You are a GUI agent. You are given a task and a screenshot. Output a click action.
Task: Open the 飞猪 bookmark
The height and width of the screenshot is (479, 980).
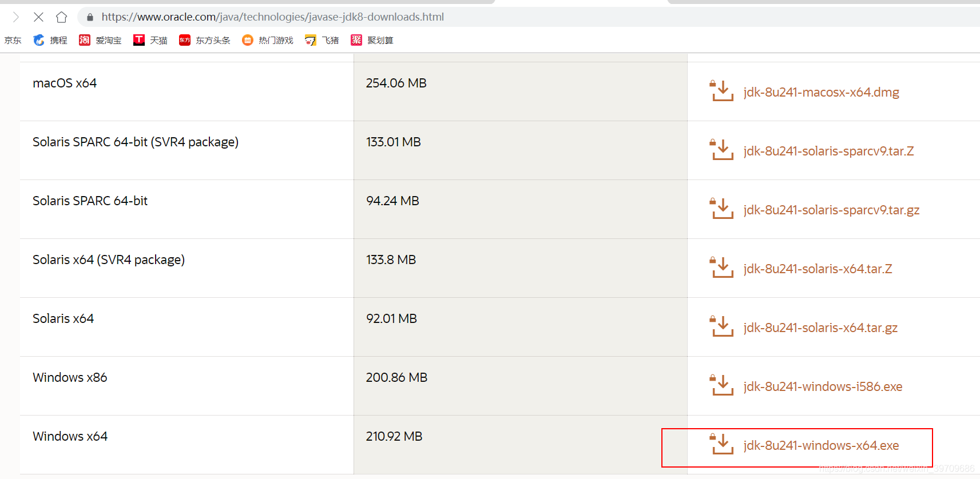(x=322, y=40)
